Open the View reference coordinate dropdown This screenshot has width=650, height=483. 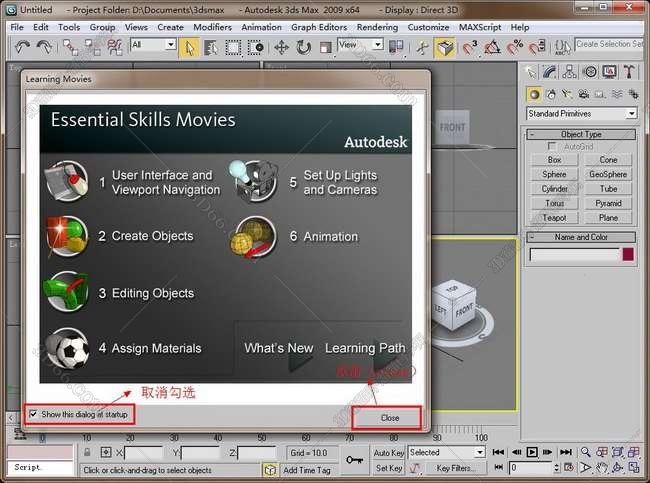[360, 45]
